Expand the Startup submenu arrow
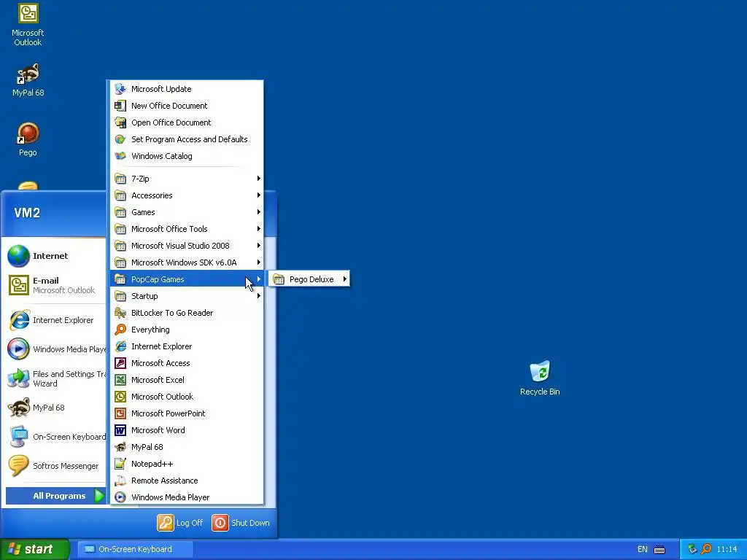The height and width of the screenshot is (560, 747). click(x=259, y=296)
